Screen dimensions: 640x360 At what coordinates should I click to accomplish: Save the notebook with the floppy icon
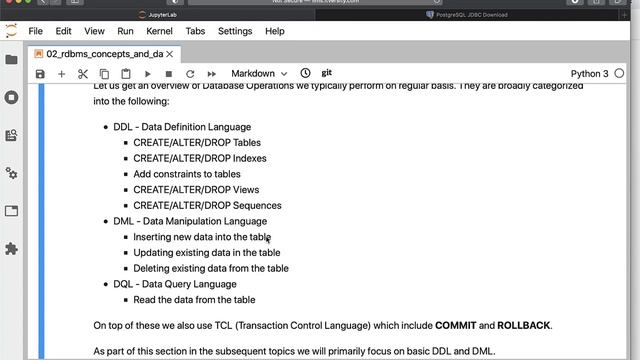point(40,74)
